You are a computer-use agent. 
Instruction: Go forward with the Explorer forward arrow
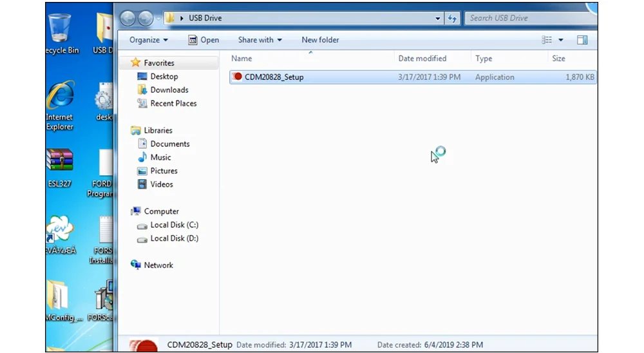(145, 18)
